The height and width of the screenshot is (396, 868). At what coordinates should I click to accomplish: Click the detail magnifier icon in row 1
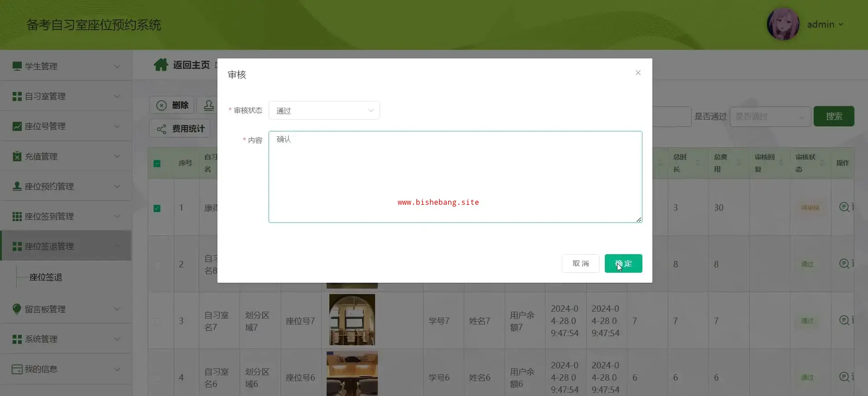pyautogui.click(x=844, y=207)
